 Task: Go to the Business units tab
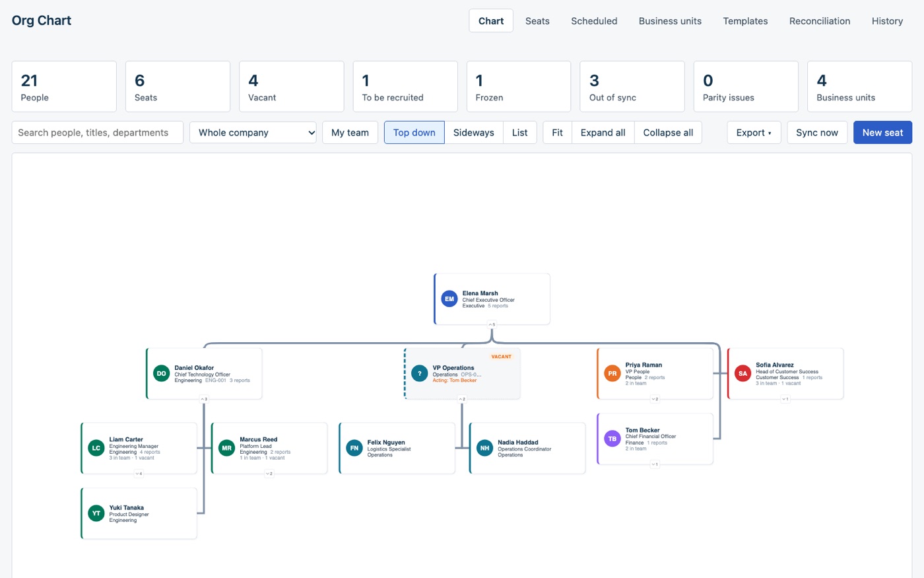[670, 21]
